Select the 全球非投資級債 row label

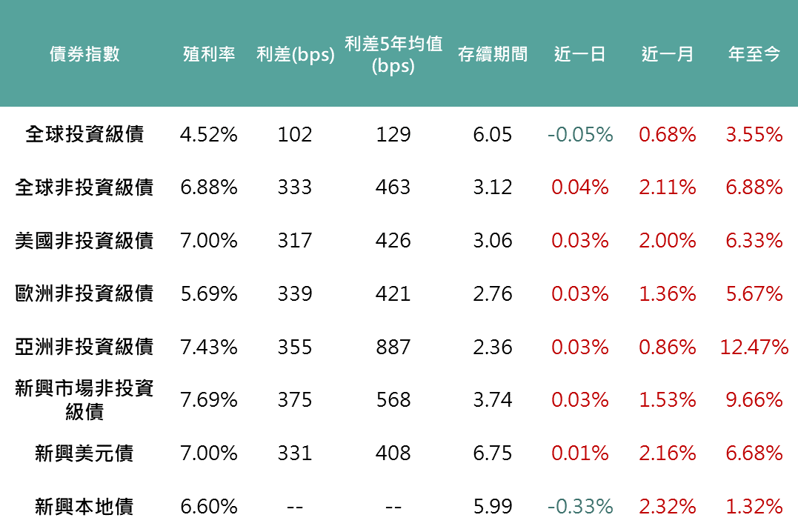pyautogui.click(x=84, y=187)
